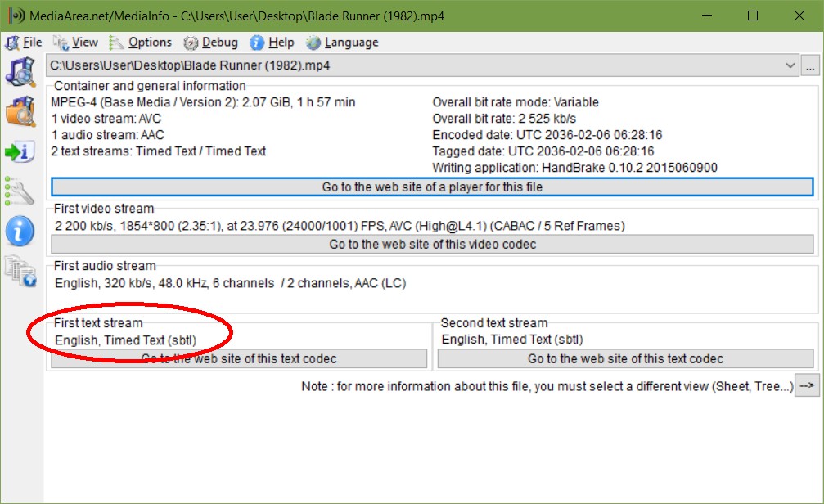The width and height of the screenshot is (824, 504).
Task: Click the Export green arrow icon
Action: point(20,152)
